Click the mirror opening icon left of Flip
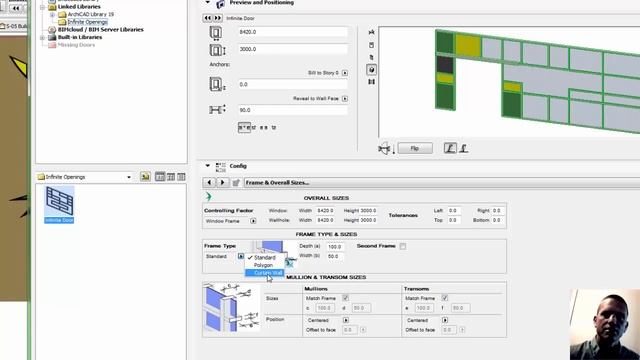 386,149
